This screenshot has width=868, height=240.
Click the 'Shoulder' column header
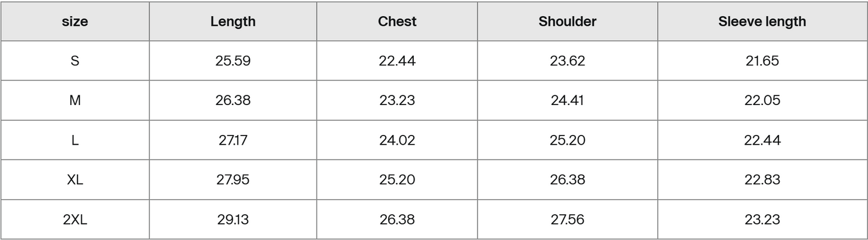[567, 22]
